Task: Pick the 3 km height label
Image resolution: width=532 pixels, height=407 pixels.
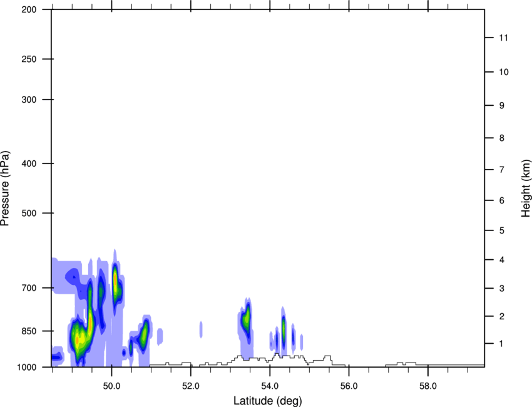Action: pos(502,288)
